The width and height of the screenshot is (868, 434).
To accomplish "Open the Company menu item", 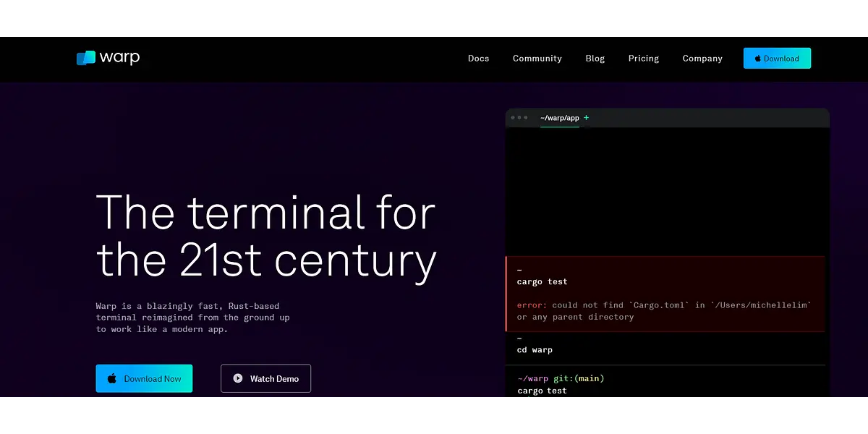I will click(702, 59).
